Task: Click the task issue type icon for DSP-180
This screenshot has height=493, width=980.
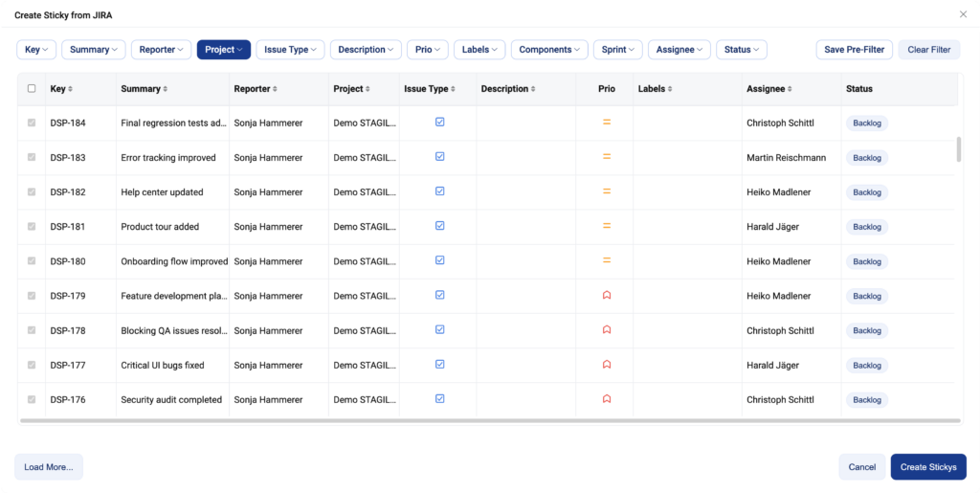Action: tap(440, 260)
